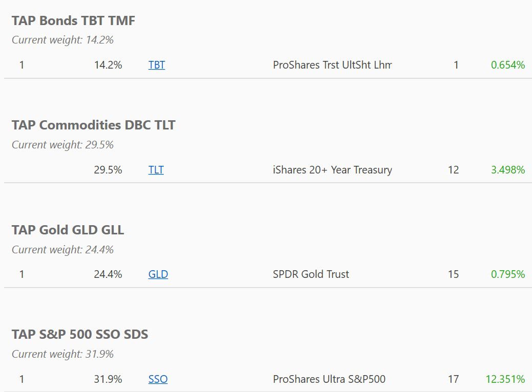
Task: Select the ProShares Ultra S&P500 fund name
Action: click(x=329, y=379)
